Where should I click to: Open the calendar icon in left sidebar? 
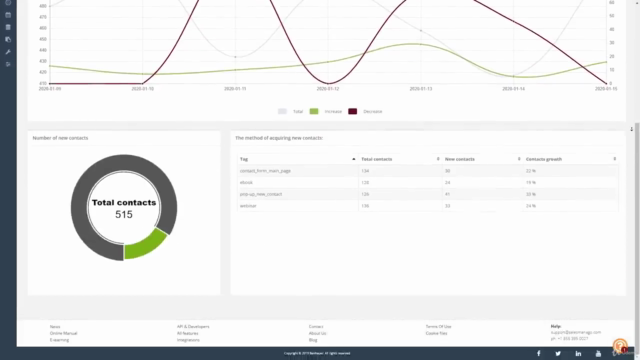(x=8, y=15)
